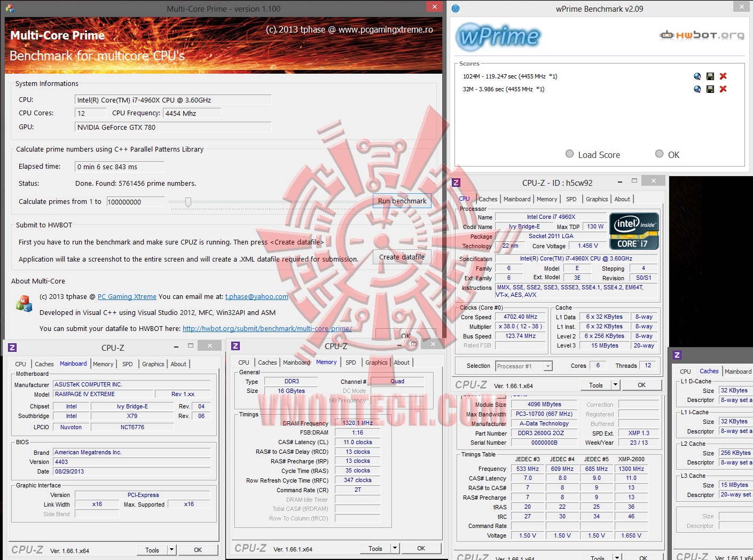The height and width of the screenshot is (560, 753).
Task: Open the hwbot.org multi-core prime submit link
Action: coord(267,329)
